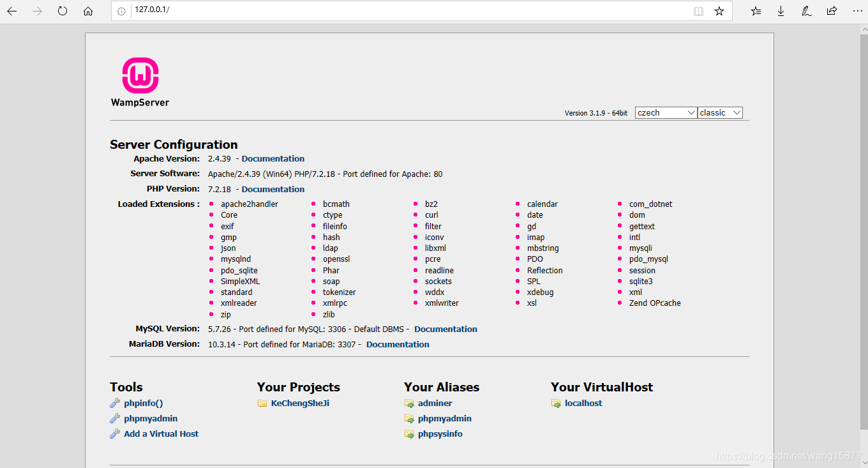The image size is (868, 468).
Task: Click the folder icon beside KeChengSheJi
Action: tap(262, 404)
